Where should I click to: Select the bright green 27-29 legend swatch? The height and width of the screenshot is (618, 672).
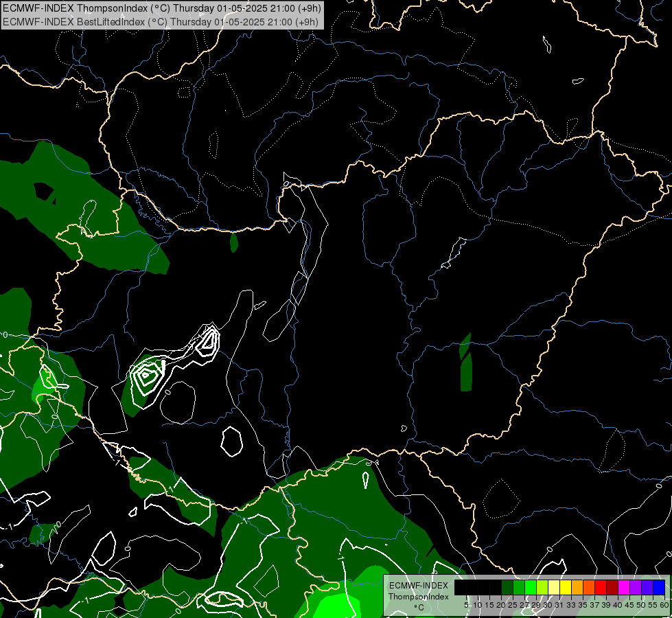point(531,587)
